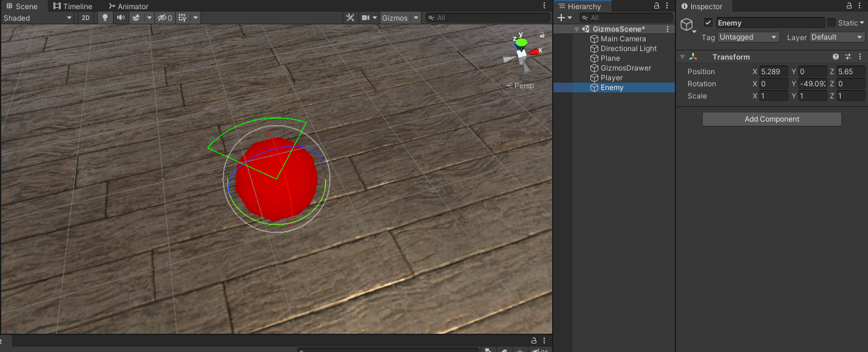Disable the Enemy active checkbox
The image size is (868, 352).
point(708,22)
